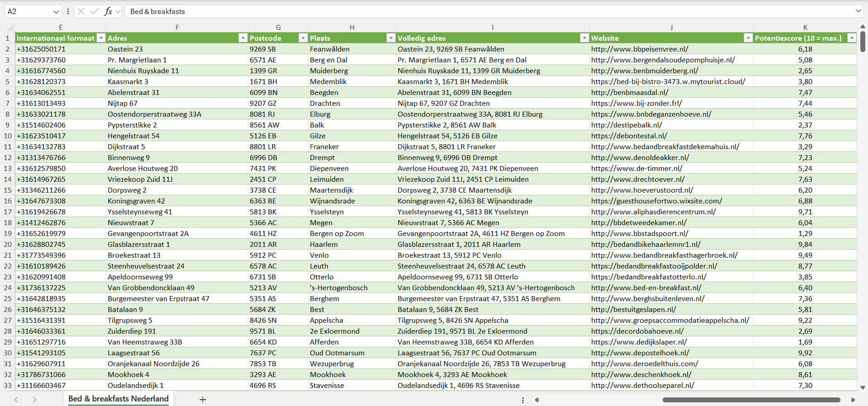Viewport: 868px width, 406px height.
Task: Click the Enter checkmark in formula bar
Action: (x=95, y=11)
